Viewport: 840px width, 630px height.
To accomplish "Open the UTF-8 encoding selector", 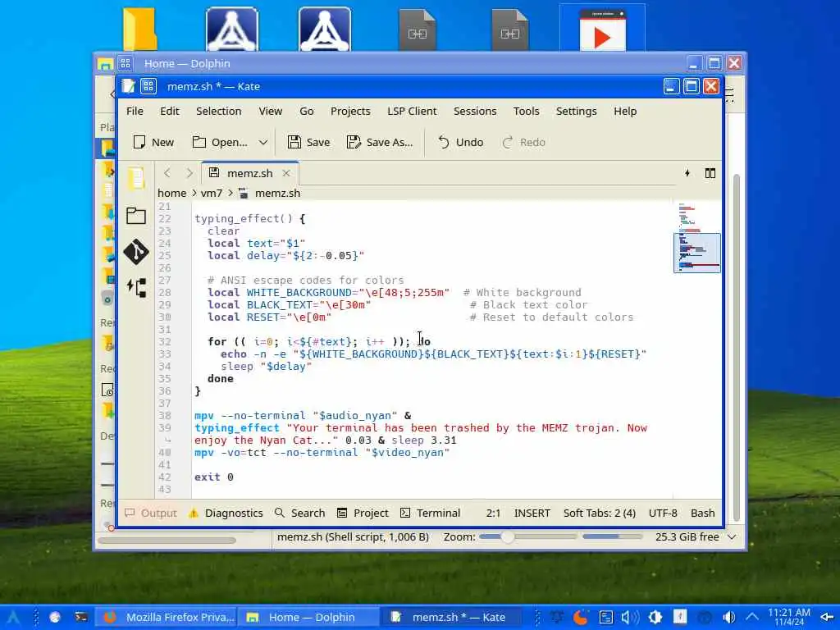I will coord(663,513).
